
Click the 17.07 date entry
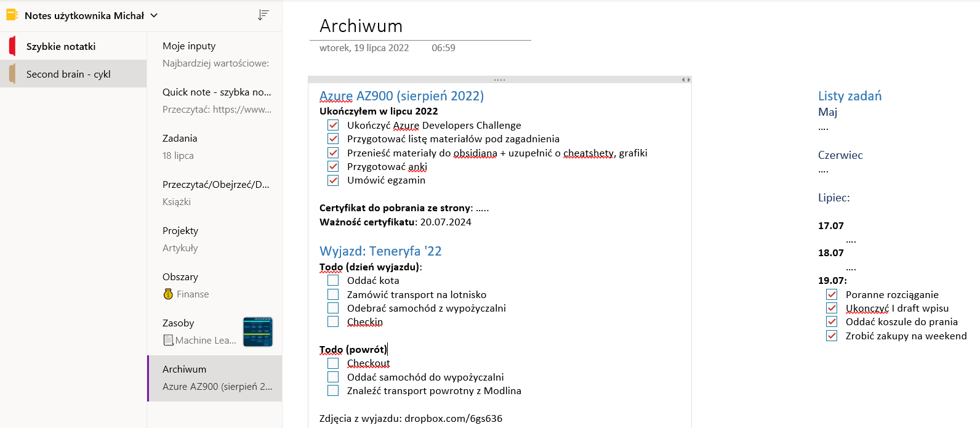831,226
